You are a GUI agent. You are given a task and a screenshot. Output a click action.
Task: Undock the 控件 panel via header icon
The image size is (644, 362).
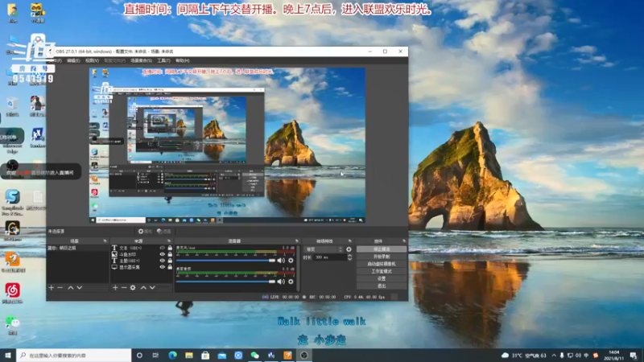pos(404,241)
